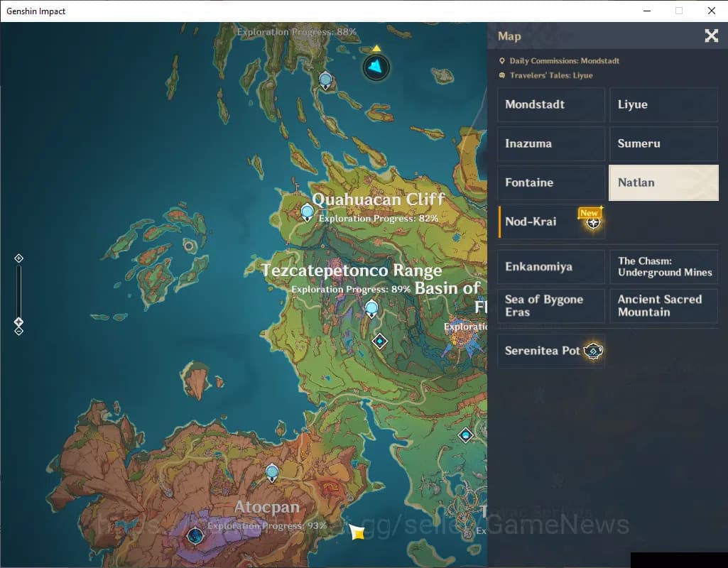Screen dimensions: 728x568
Task: Click the yellow star quest marker
Action: [357, 532]
